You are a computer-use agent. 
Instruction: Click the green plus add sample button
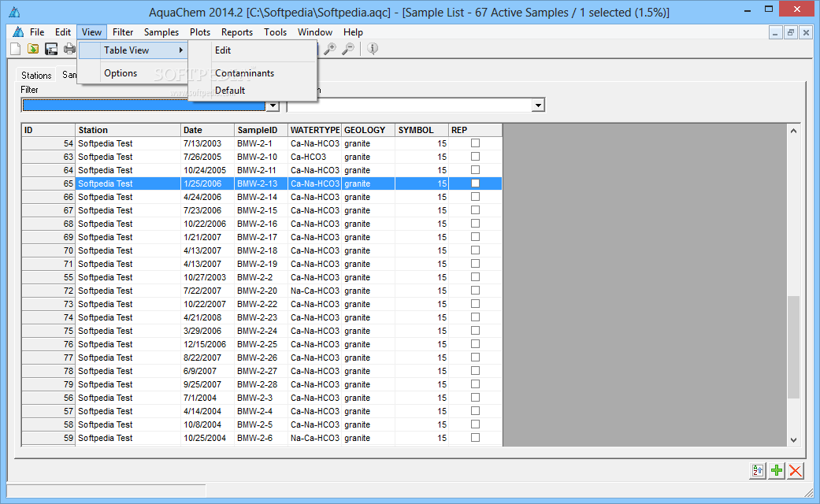click(x=777, y=471)
